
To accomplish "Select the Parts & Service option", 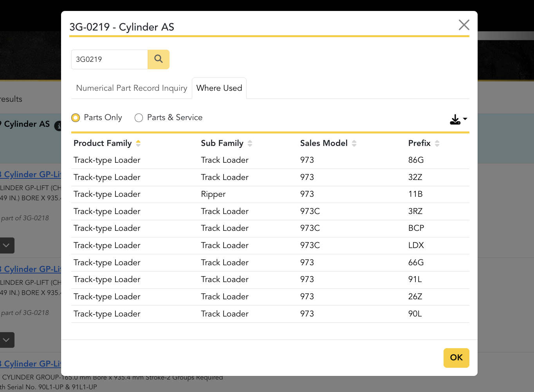I will [x=139, y=118].
